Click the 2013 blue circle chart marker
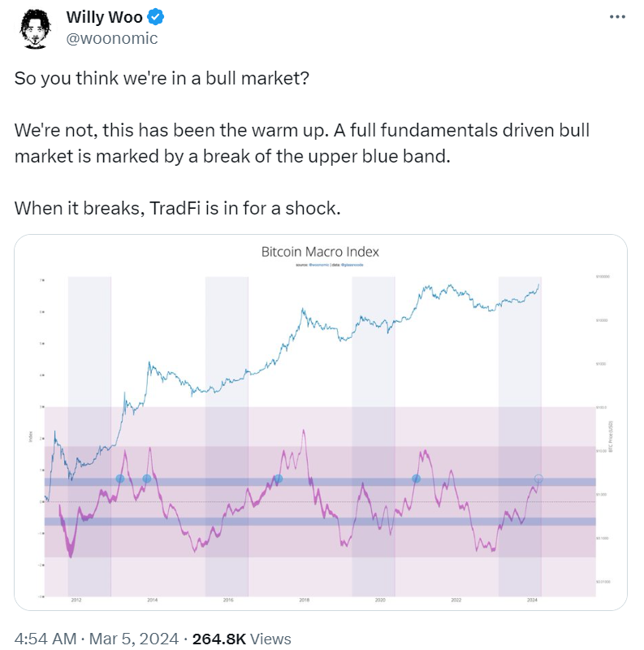Image resolution: width=644 pixels, height=650 pixels. click(120, 479)
